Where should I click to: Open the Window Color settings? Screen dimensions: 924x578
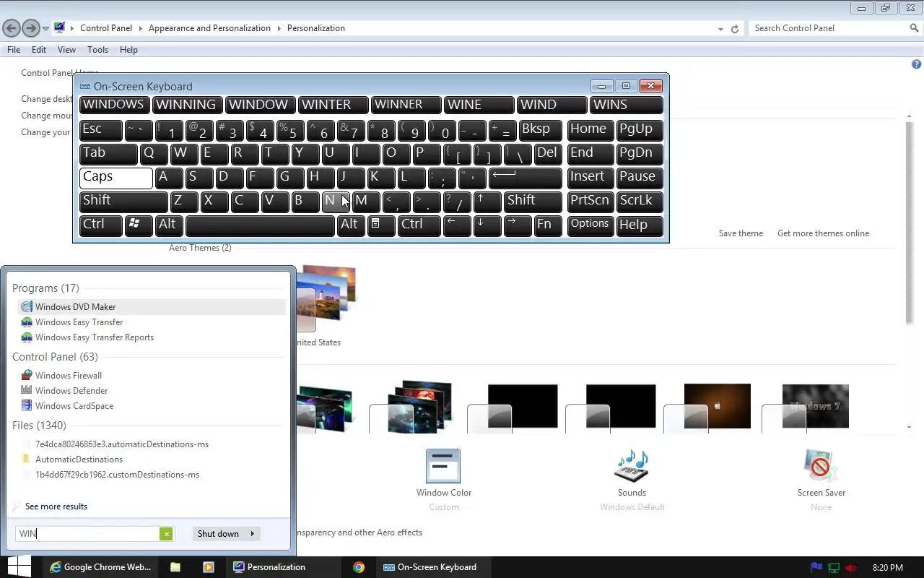click(x=443, y=473)
